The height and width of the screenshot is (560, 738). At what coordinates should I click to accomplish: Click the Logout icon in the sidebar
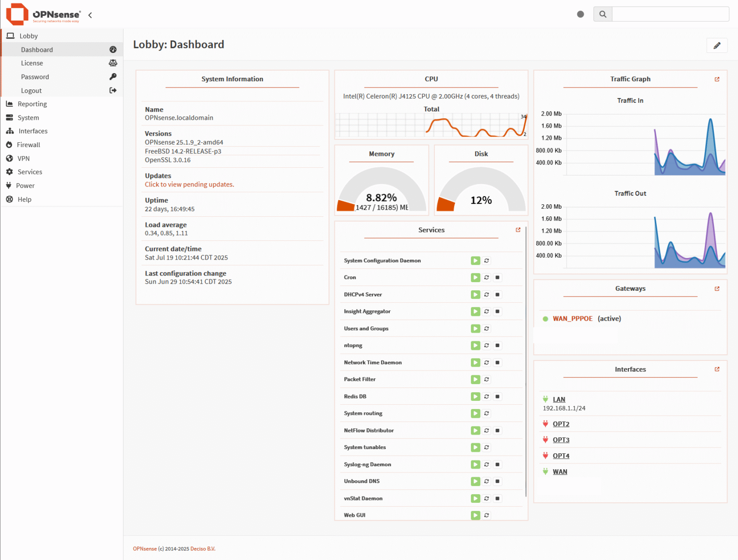[113, 90]
